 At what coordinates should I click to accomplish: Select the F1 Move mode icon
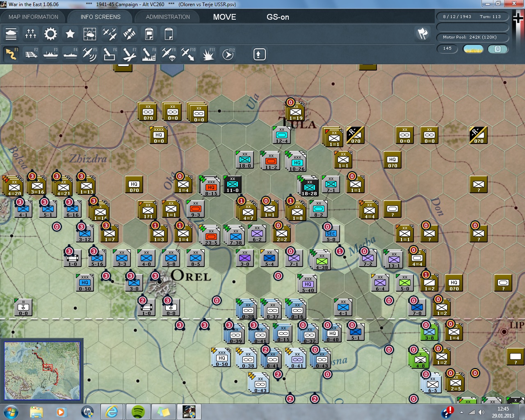(11, 54)
